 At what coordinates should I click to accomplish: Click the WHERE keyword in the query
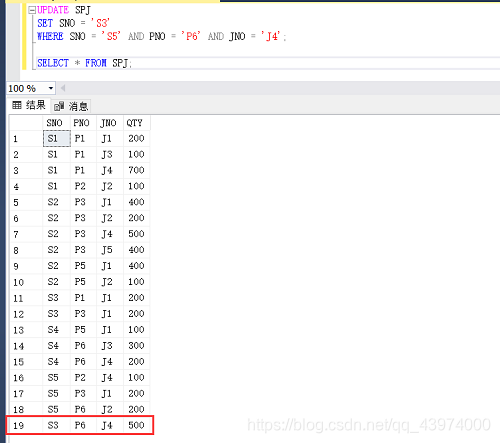coord(50,36)
